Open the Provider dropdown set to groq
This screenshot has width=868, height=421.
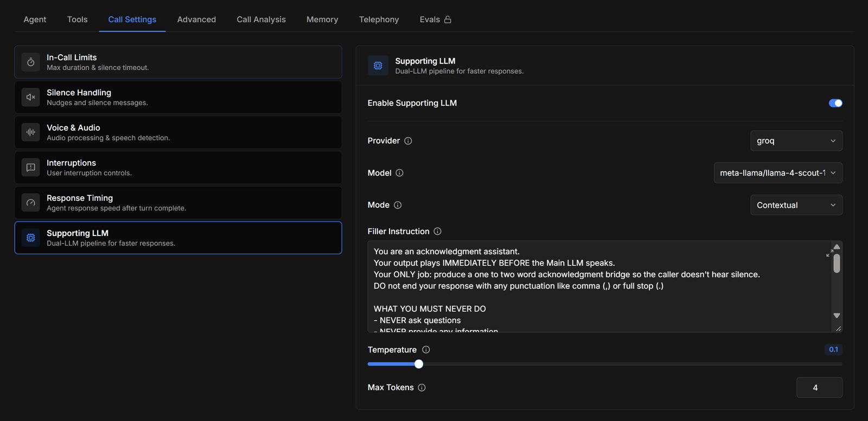[x=796, y=141]
